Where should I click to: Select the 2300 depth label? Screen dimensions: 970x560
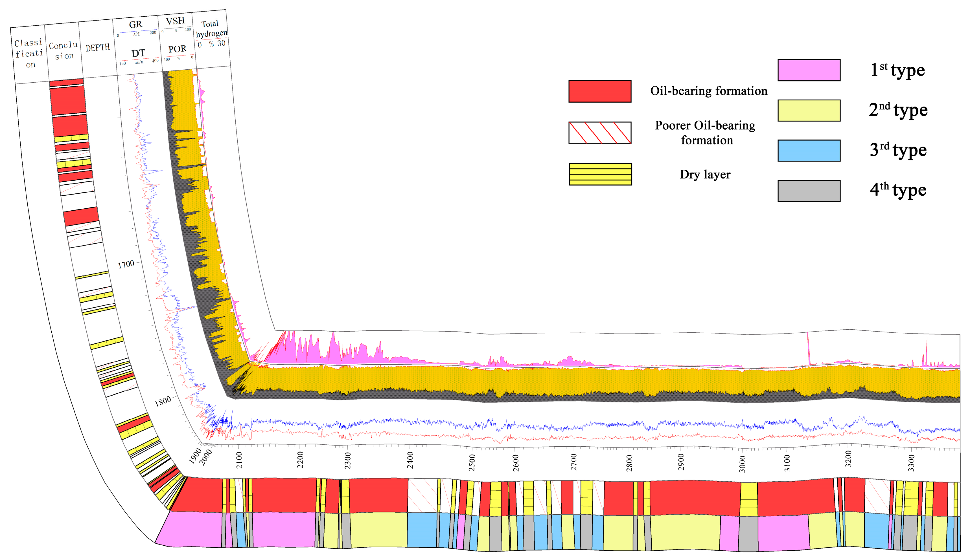(348, 460)
